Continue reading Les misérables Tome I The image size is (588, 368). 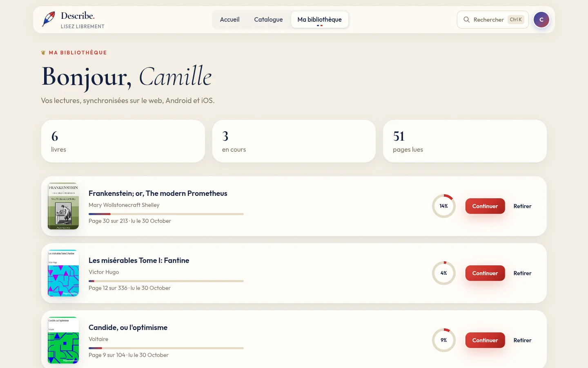(x=485, y=273)
